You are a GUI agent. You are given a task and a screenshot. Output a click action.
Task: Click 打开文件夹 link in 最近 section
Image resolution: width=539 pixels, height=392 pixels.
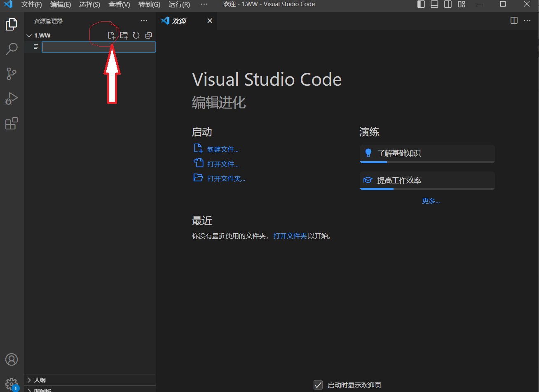(290, 236)
